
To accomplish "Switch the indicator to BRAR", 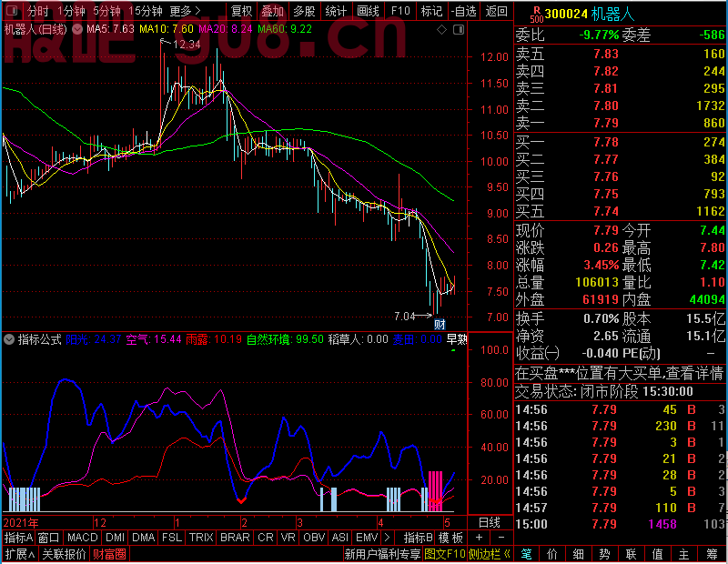I will (x=235, y=538).
